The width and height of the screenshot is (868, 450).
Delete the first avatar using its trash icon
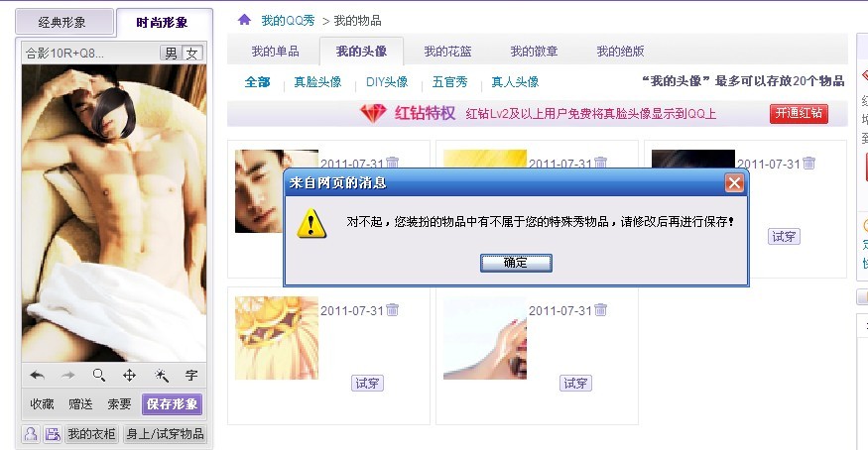click(393, 163)
